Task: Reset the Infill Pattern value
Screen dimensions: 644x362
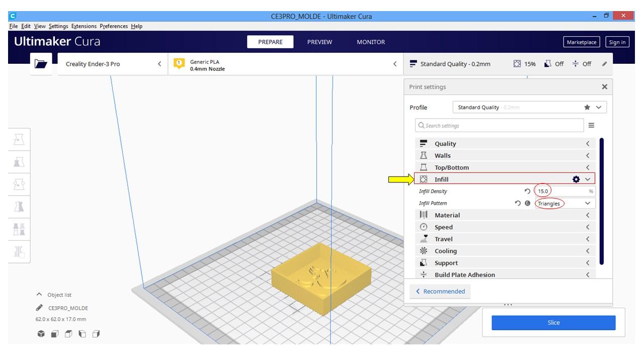Action: pyautogui.click(x=518, y=203)
